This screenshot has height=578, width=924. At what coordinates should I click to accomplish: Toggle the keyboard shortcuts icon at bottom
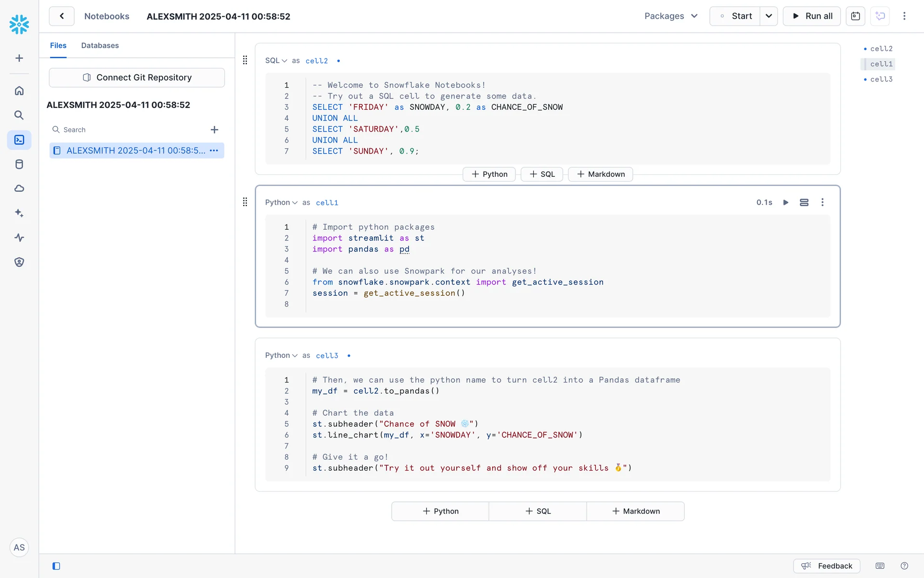(x=880, y=566)
